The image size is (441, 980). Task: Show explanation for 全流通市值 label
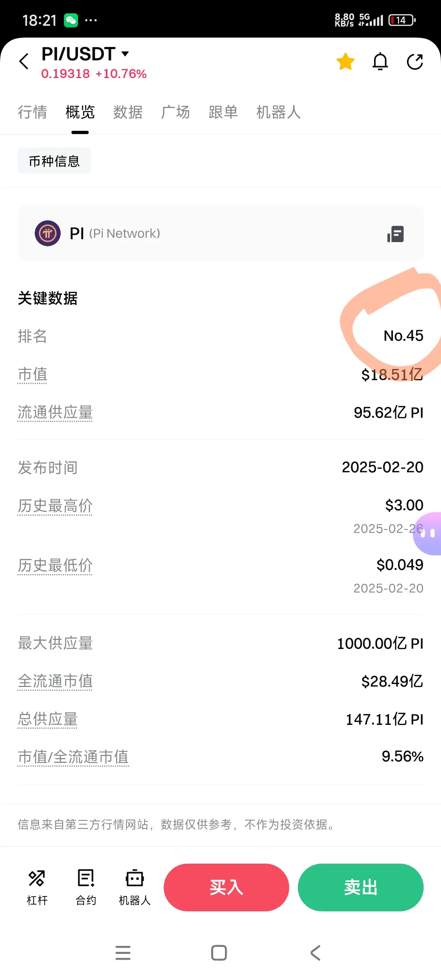pos(55,682)
